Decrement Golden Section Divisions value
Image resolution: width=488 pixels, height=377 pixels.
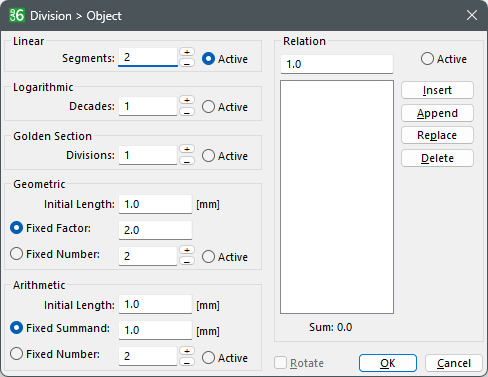point(187,161)
